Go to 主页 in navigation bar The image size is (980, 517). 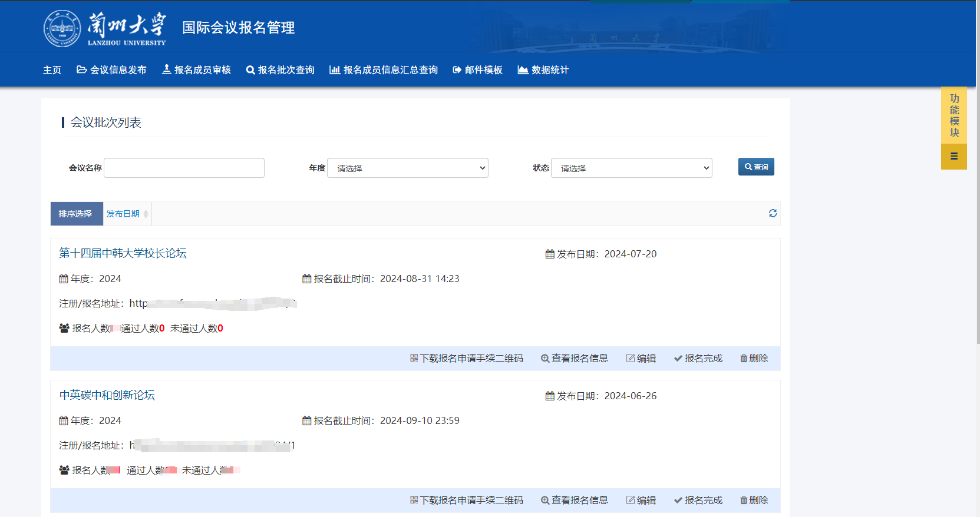pyautogui.click(x=52, y=70)
